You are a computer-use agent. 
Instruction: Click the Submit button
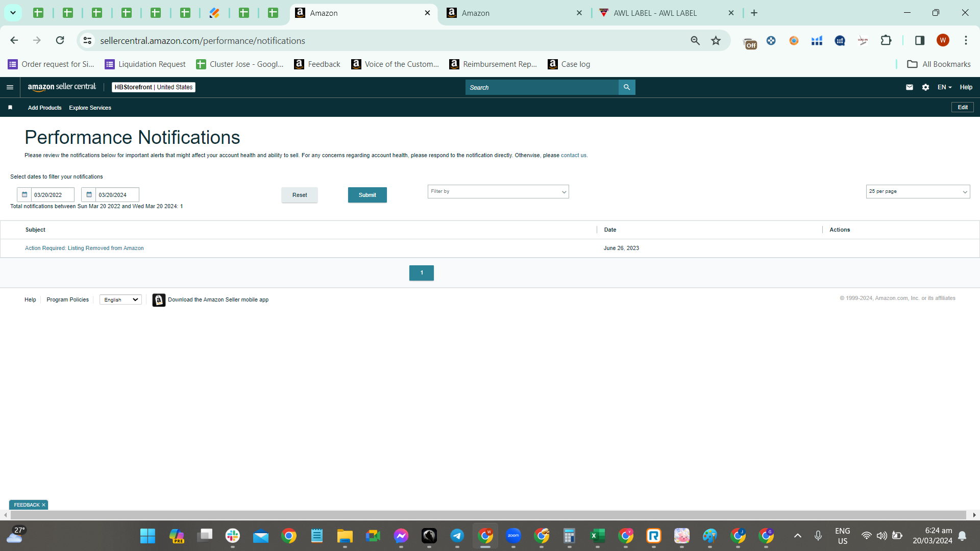point(367,195)
